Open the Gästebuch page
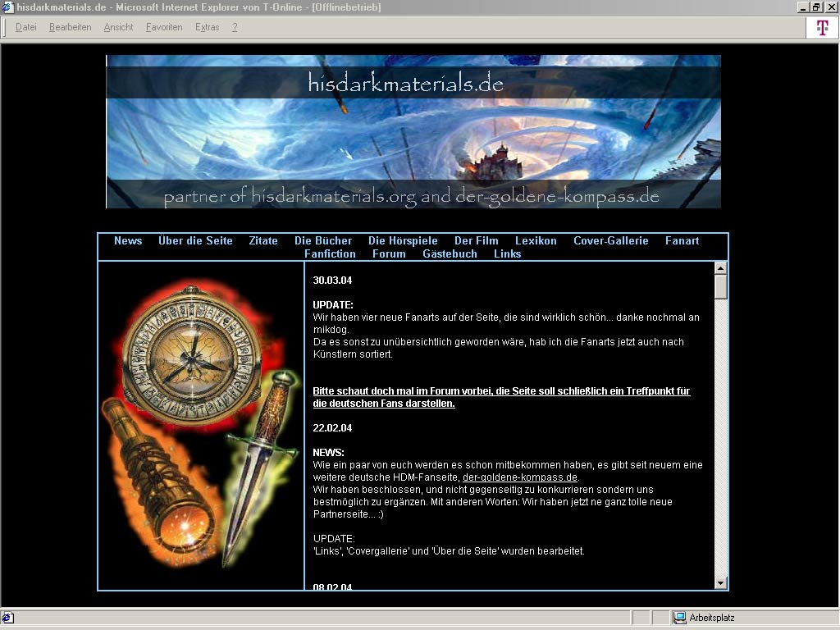This screenshot has height=630, width=840. [450, 254]
